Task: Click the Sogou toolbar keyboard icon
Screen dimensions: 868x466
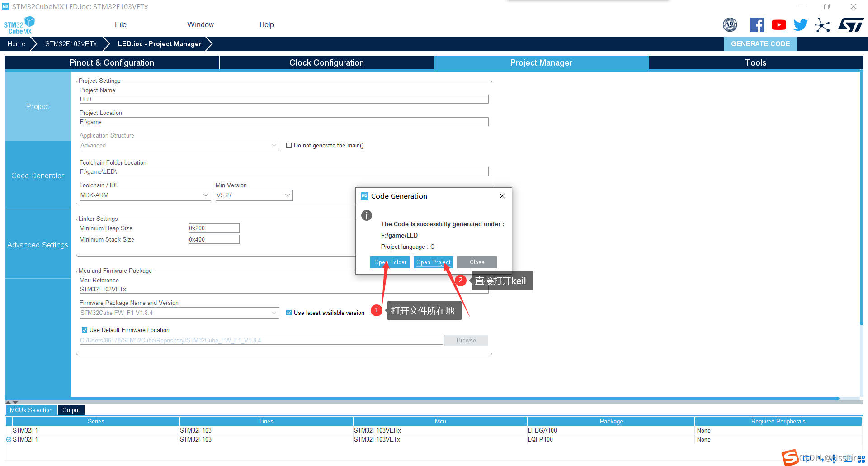Action: coord(847,458)
